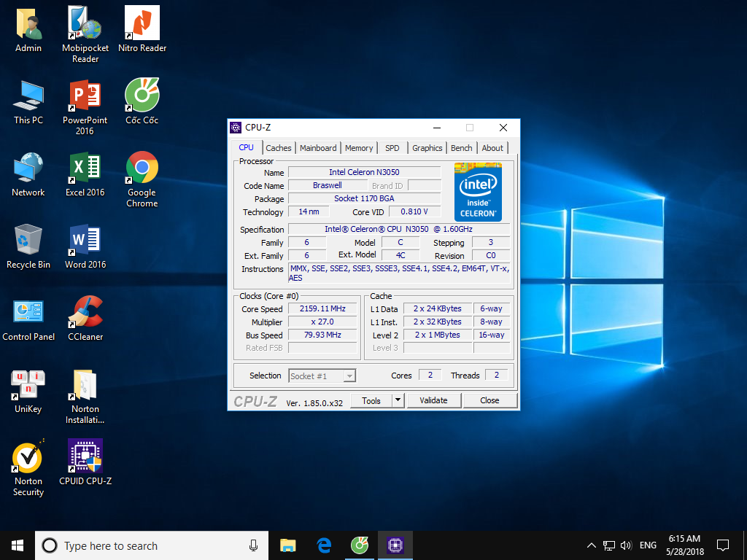Open the Admin user folder icon
The height and width of the screenshot is (560, 747).
[x=28, y=29]
